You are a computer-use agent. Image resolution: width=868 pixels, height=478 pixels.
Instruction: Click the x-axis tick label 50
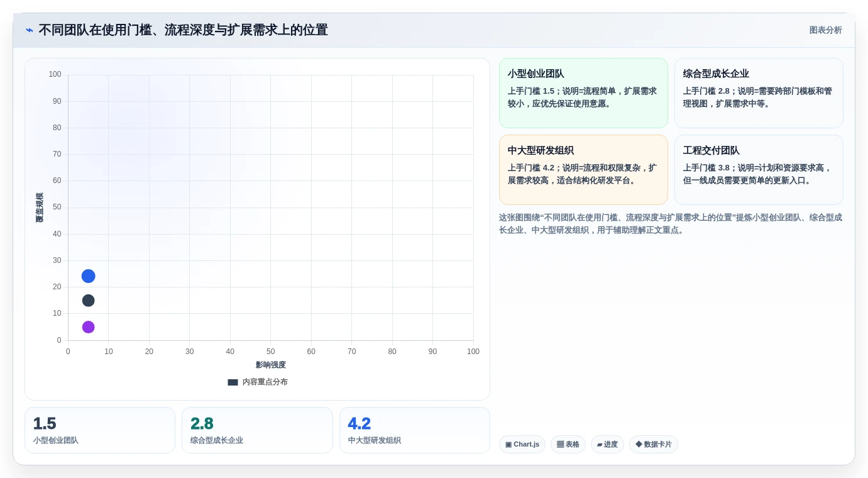click(x=270, y=352)
